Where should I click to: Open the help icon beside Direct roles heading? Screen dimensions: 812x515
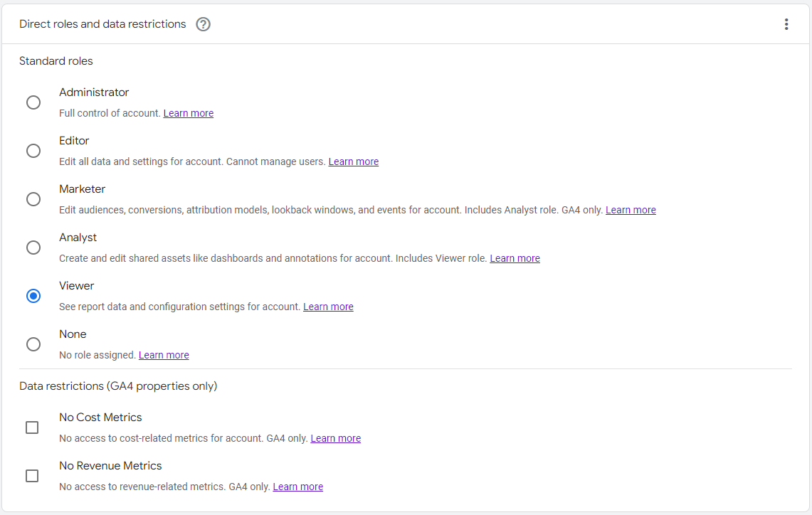click(x=204, y=24)
